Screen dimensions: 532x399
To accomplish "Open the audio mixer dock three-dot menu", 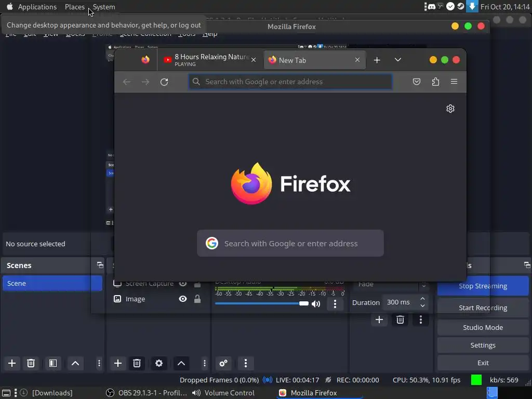I will (x=246, y=363).
